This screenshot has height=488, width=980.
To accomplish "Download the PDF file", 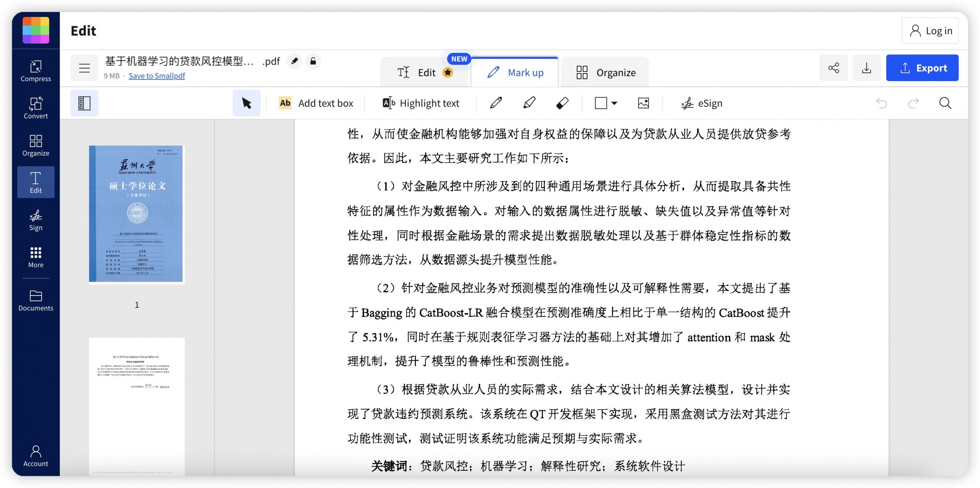I will pos(867,68).
